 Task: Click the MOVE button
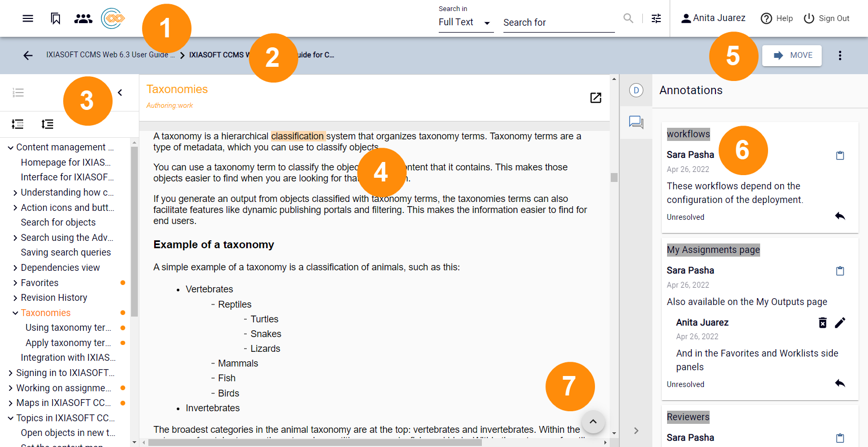point(792,55)
